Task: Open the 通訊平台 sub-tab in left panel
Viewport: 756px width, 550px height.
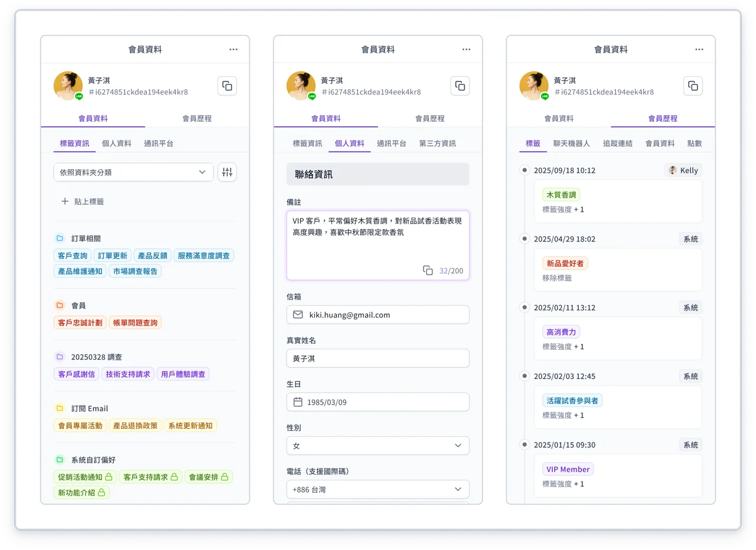Action: 159,143
